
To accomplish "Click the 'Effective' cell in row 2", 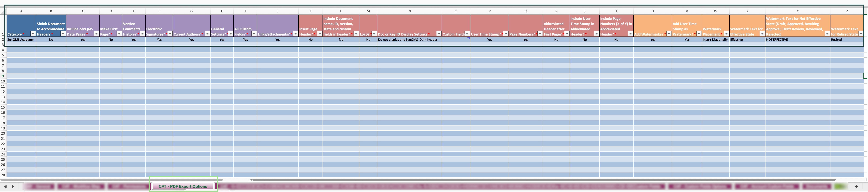I will click(x=747, y=40).
